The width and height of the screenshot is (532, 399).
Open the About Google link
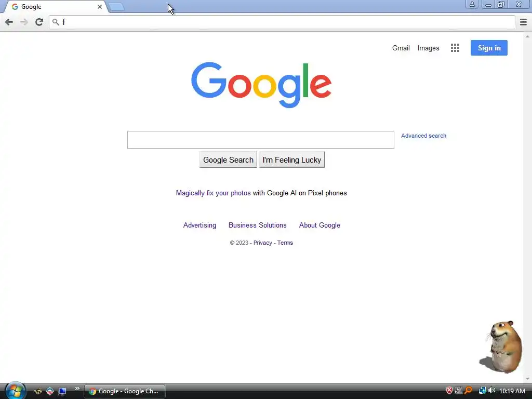tap(320, 225)
